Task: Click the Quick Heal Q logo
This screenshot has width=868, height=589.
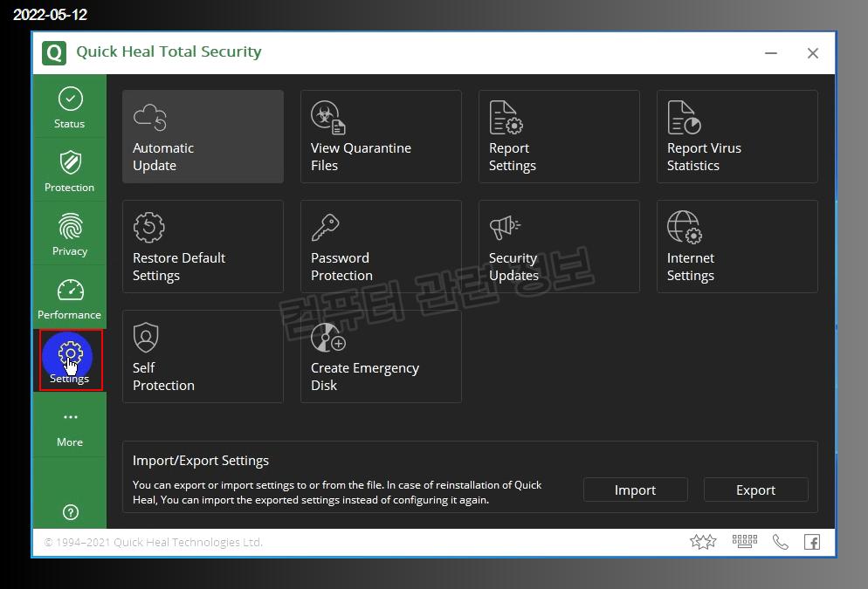Action: point(54,53)
